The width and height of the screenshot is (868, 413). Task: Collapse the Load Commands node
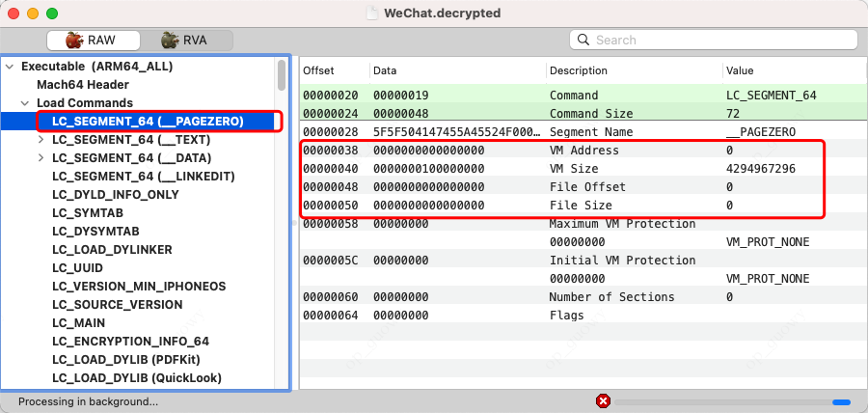(x=25, y=103)
